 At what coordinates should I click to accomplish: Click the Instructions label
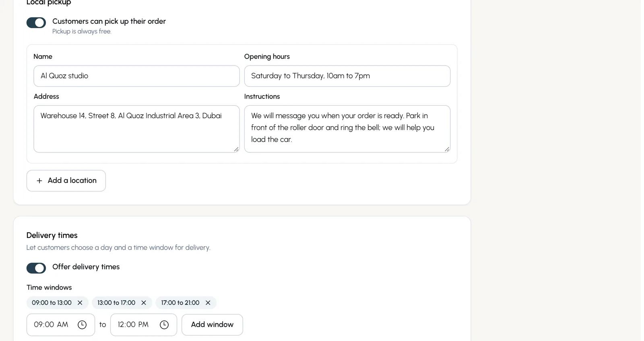(x=262, y=97)
